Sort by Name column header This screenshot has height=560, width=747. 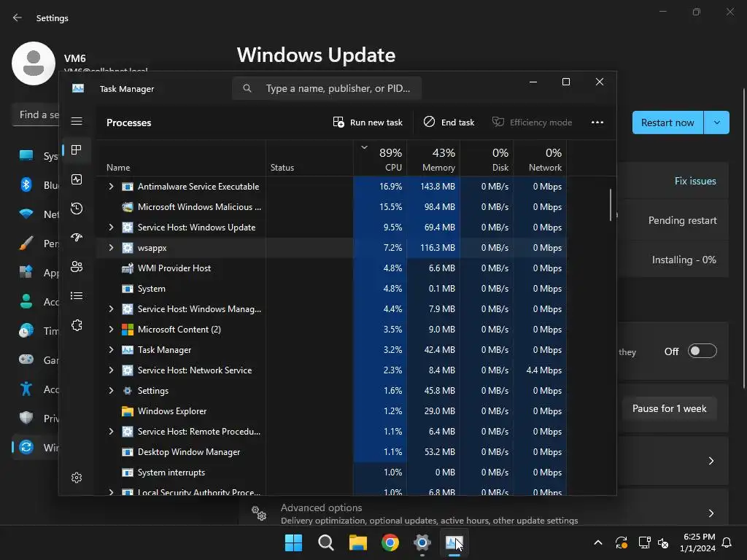pos(181,159)
